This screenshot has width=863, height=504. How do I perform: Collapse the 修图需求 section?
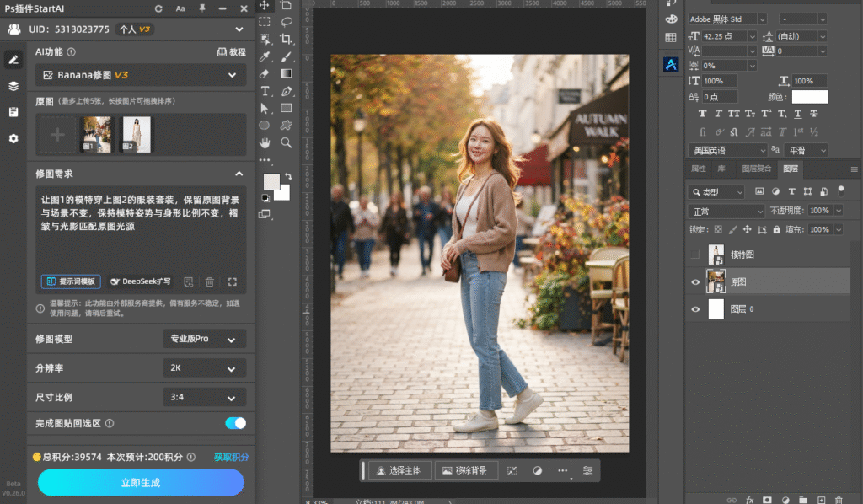pos(239,174)
